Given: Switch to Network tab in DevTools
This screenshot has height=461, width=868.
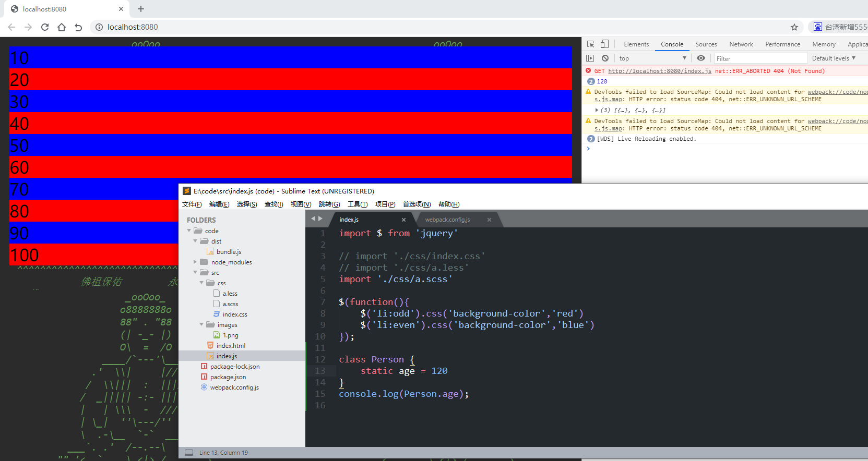Looking at the screenshot, I should click(741, 44).
